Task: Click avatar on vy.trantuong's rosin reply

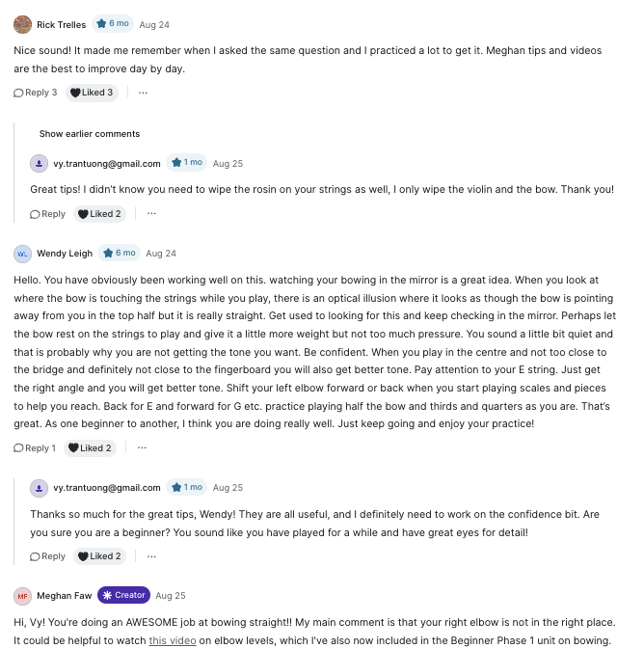Action: coord(39,163)
